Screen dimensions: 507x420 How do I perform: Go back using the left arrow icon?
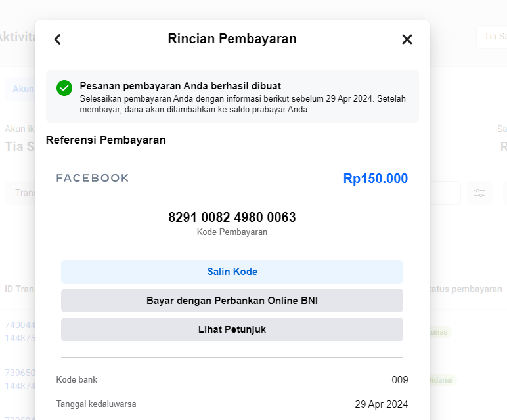(x=58, y=39)
